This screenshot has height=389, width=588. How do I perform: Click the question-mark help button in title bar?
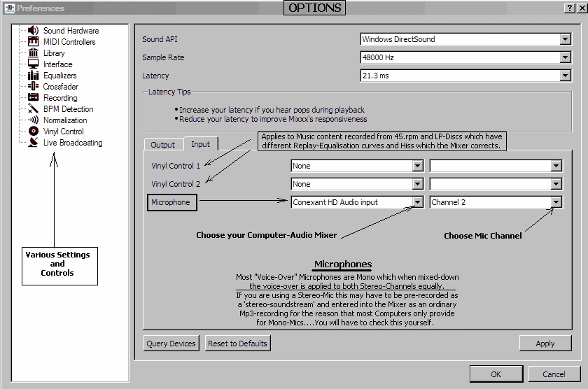pos(570,8)
